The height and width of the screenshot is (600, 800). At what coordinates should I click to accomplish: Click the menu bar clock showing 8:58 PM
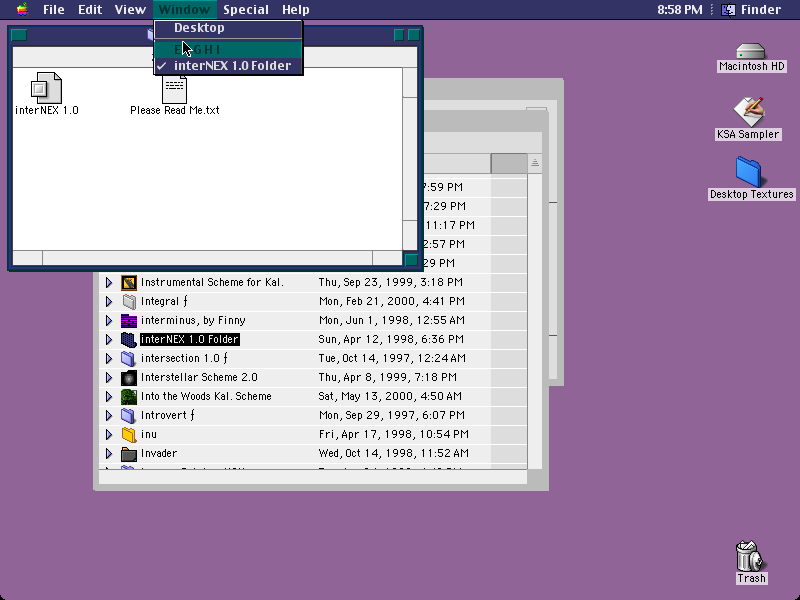pyautogui.click(x=680, y=10)
